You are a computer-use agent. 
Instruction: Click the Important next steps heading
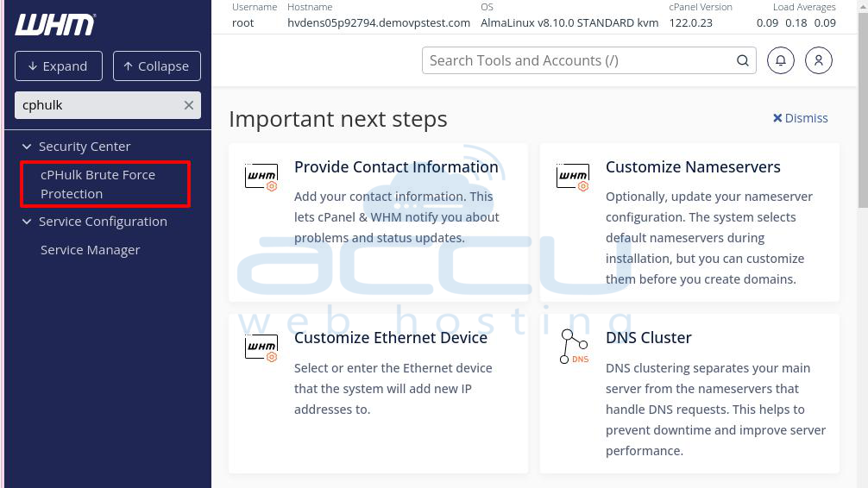click(x=338, y=120)
